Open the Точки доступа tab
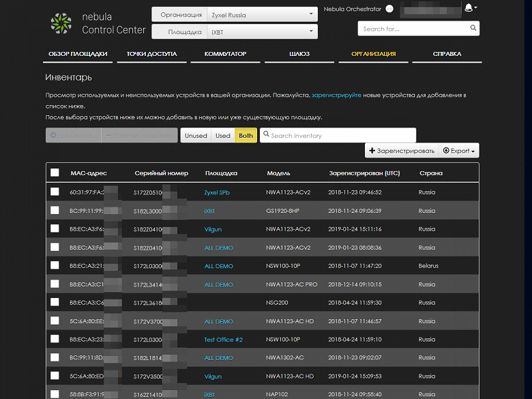The image size is (532, 399). coord(151,54)
